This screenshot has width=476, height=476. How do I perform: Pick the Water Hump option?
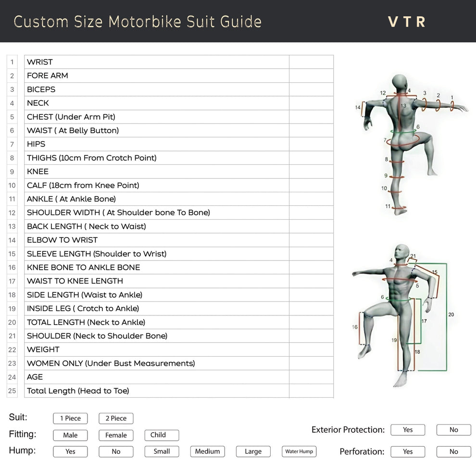point(299,451)
